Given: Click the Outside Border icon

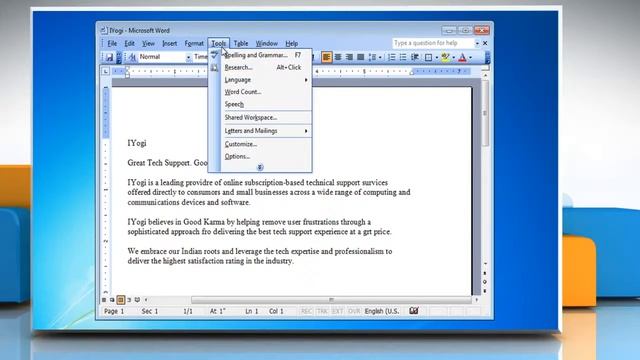Looking at the screenshot, I should pyautogui.click(x=428, y=57).
